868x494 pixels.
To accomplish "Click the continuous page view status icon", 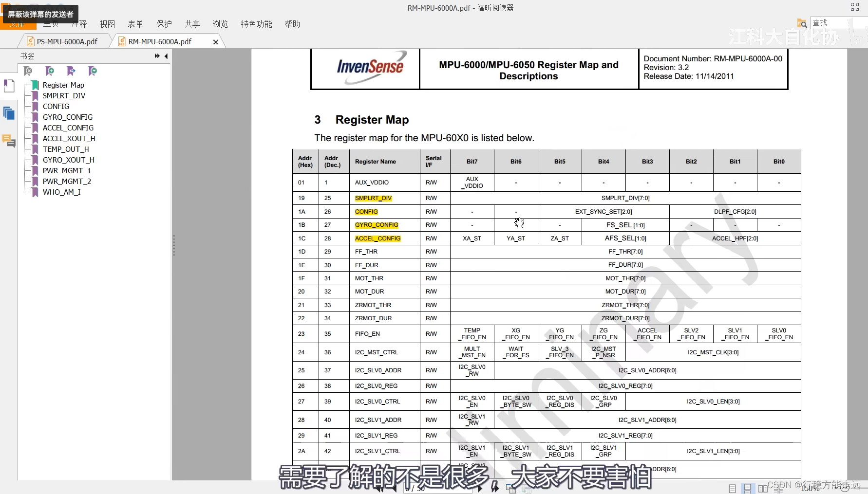I will pos(747,488).
